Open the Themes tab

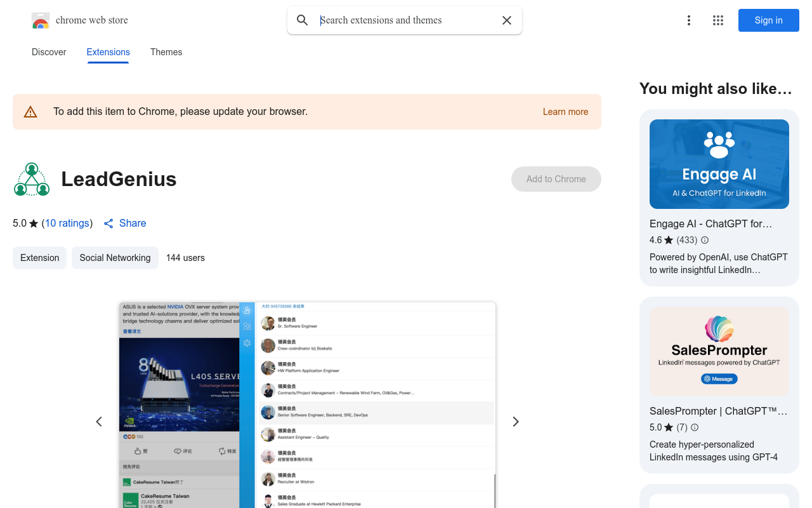(166, 52)
